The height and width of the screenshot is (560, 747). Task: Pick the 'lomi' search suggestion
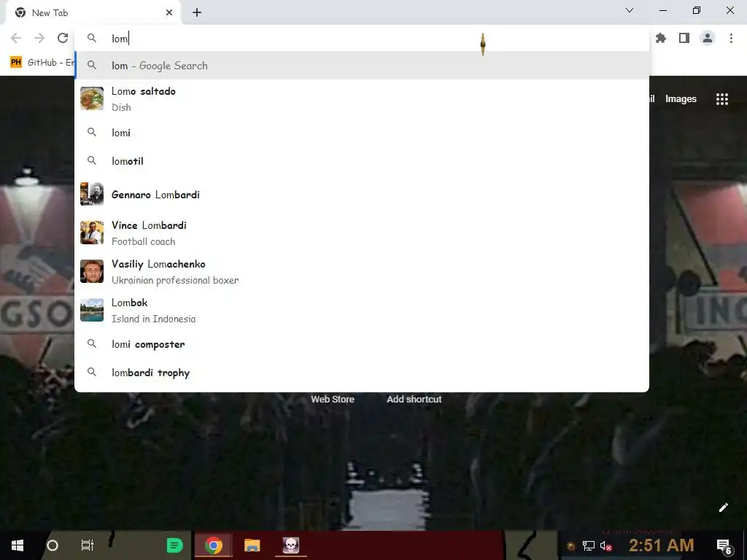362,133
